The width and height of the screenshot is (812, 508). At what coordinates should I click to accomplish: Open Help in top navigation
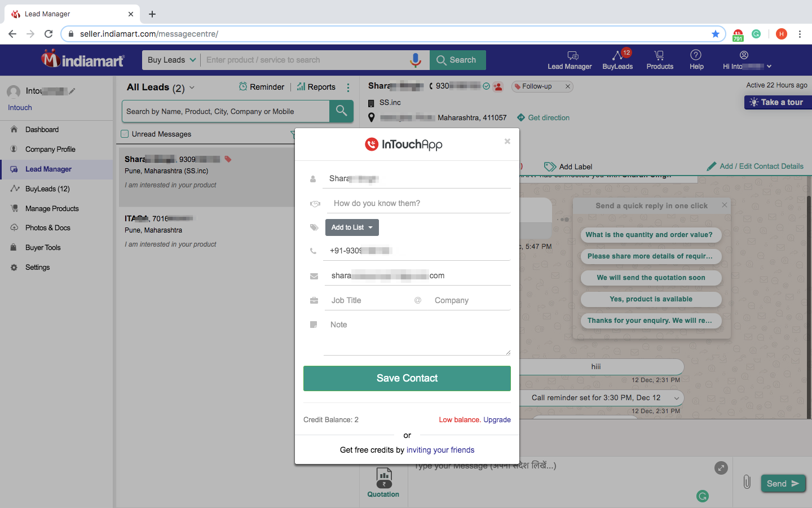click(x=696, y=60)
